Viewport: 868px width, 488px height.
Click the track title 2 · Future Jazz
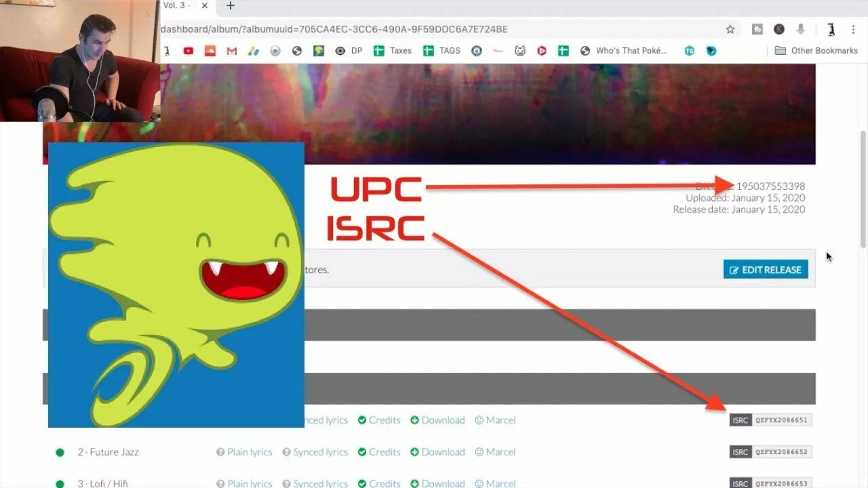click(x=108, y=452)
